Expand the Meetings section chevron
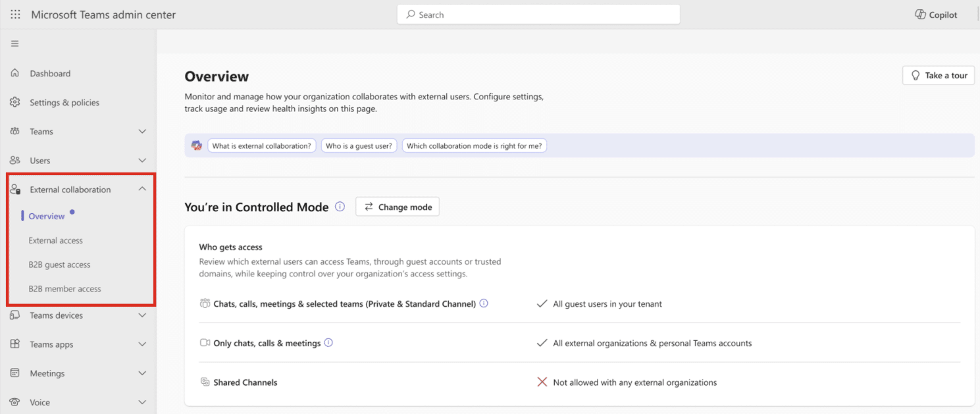This screenshot has height=414, width=980. click(x=142, y=373)
